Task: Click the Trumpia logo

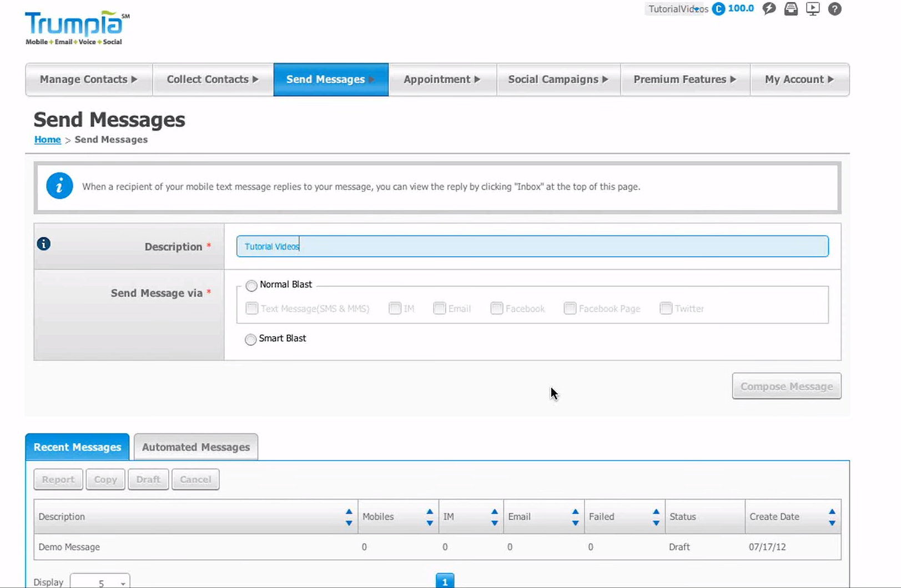Action: pos(74,26)
